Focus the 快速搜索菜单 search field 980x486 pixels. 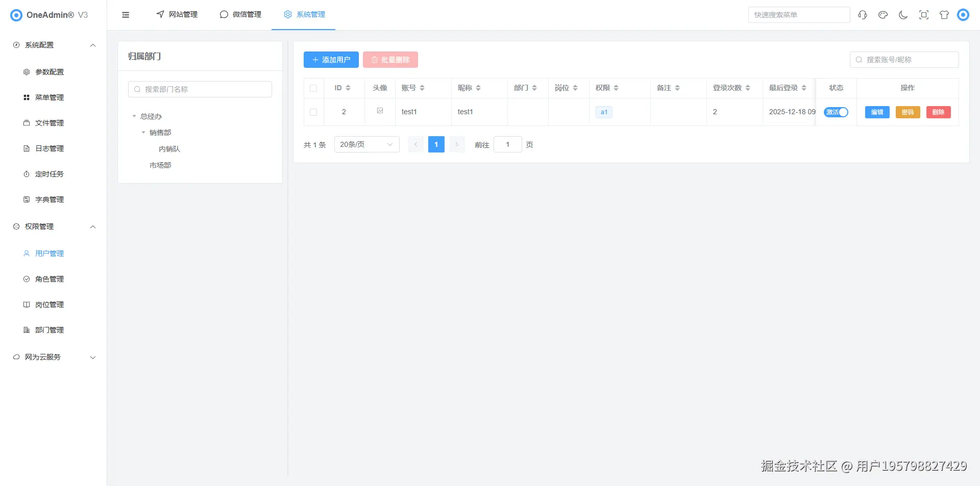[x=799, y=15]
